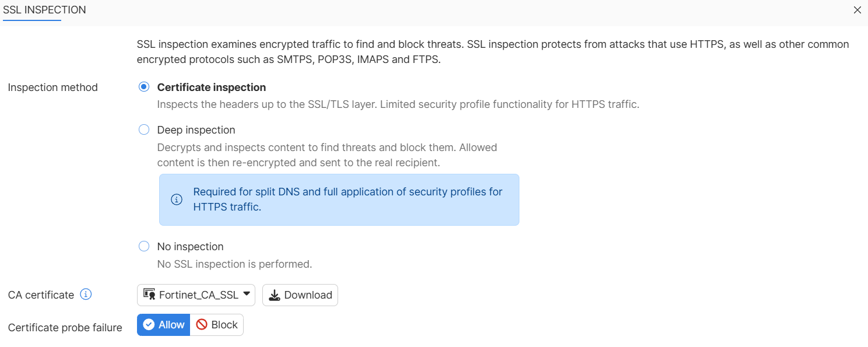Click the info icon beside CA certificate

(x=86, y=294)
